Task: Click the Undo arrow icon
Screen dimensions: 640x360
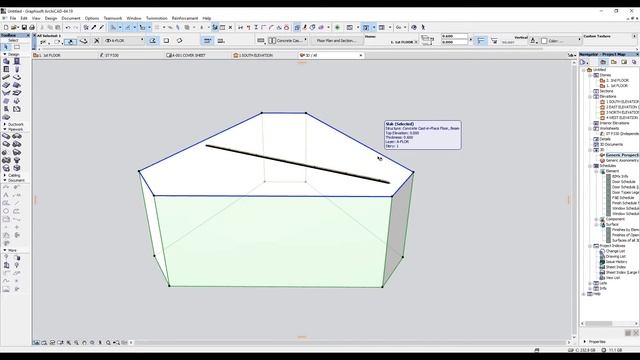Action: point(68,27)
